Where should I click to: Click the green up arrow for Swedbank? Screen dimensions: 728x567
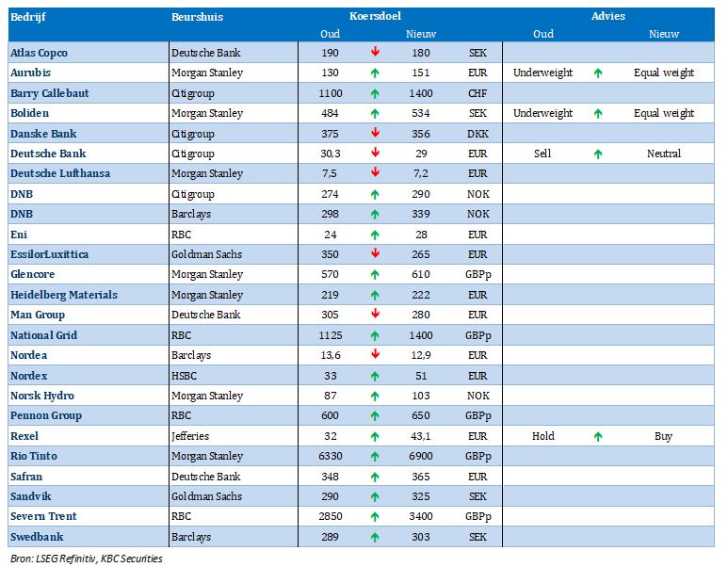tap(375, 537)
